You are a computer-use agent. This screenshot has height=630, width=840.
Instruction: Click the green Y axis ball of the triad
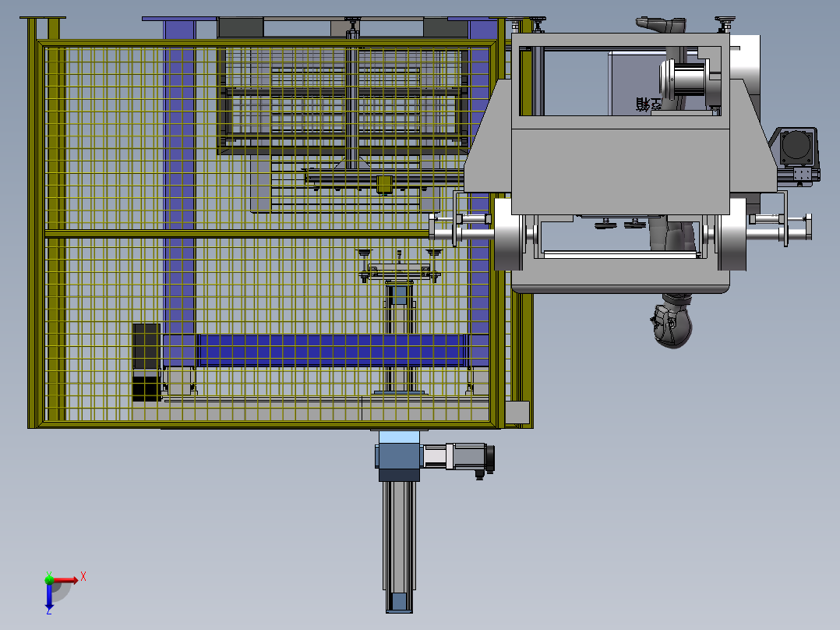[x=49, y=579]
